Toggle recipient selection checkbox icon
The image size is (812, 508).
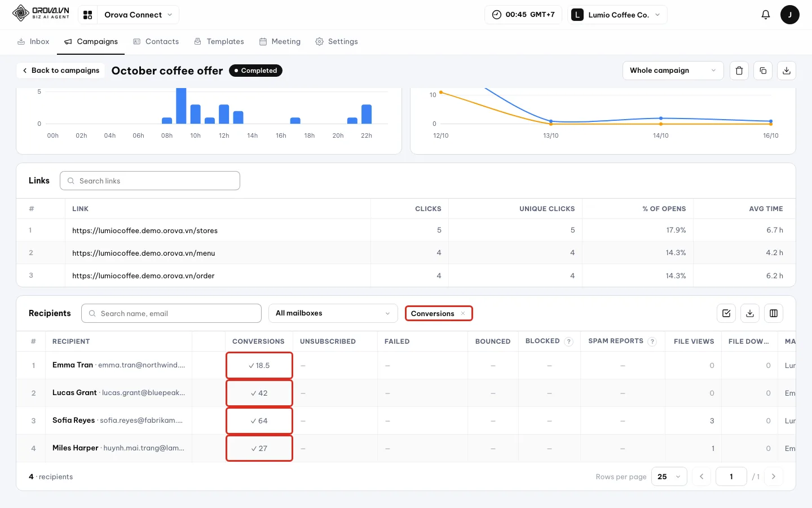click(726, 313)
